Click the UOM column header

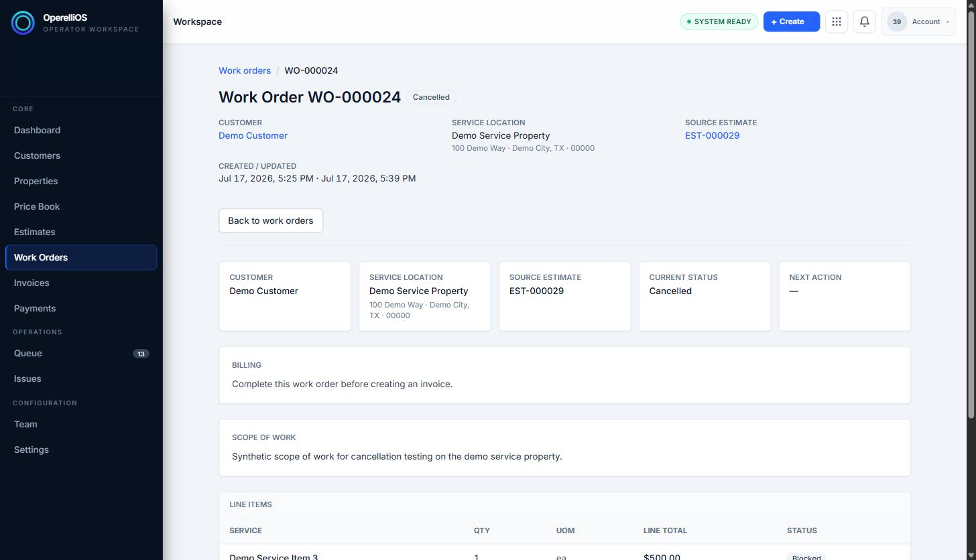pos(565,531)
